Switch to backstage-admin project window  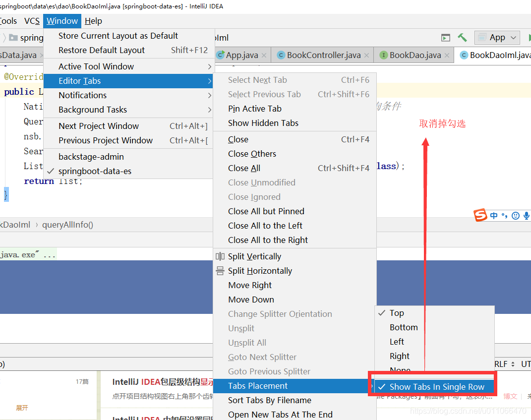(x=129, y=157)
